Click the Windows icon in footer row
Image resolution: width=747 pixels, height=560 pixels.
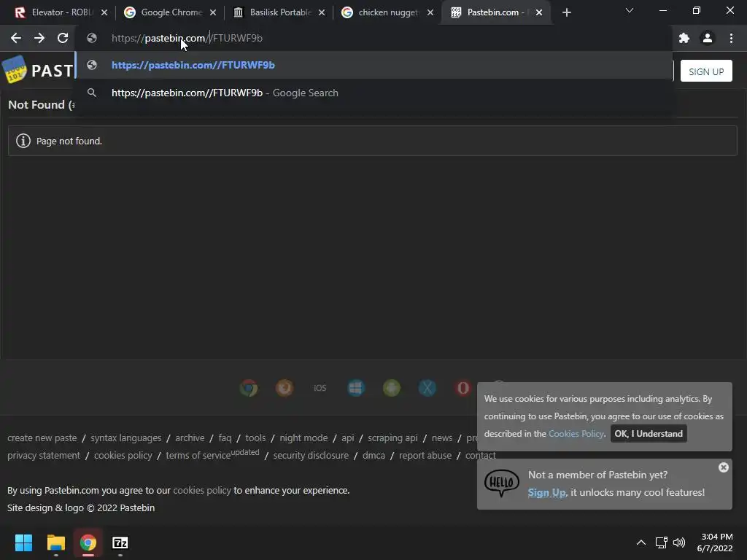[x=356, y=388]
